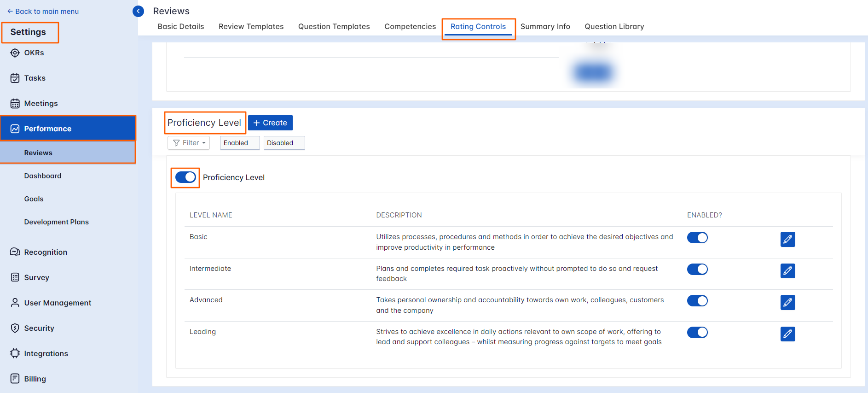This screenshot has height=393, width=868.
Task: Edit the Intermediate proficiency level
Action: pos(787,271)
